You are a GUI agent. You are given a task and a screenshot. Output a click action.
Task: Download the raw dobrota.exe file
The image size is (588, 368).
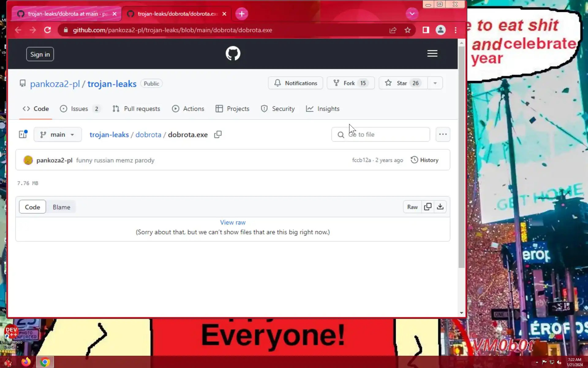440,207
